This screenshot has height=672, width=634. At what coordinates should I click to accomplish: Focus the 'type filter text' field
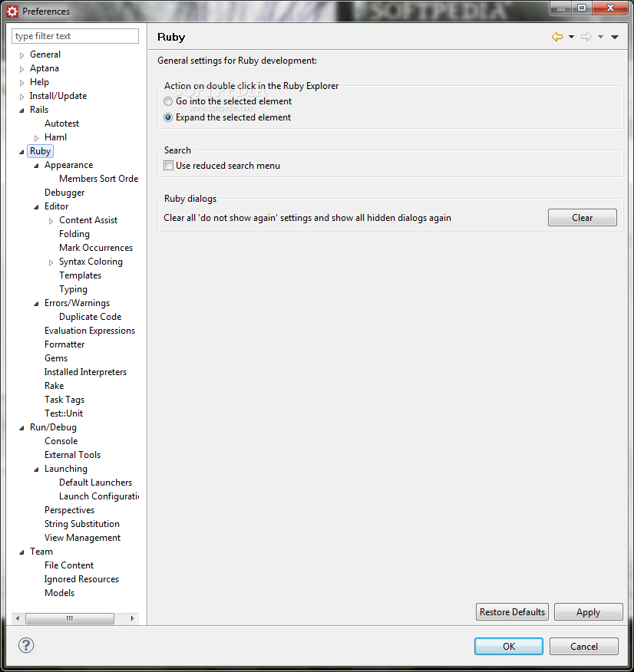coord(75,36)
